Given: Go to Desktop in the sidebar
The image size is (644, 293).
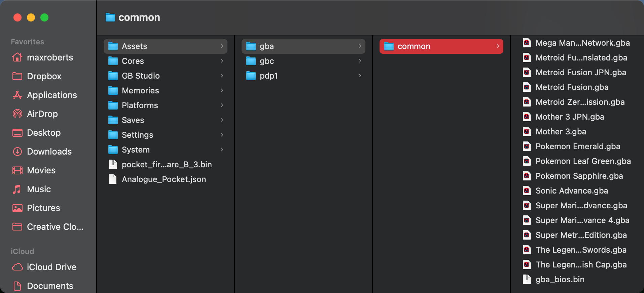Looking at the screenshot, I should point(44,133).
